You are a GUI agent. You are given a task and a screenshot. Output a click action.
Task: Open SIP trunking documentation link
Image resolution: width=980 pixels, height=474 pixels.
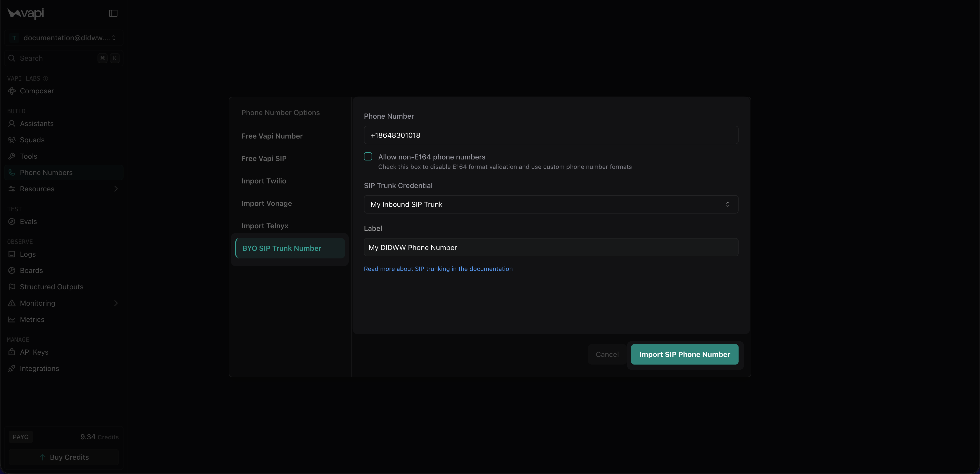point(438,269)
